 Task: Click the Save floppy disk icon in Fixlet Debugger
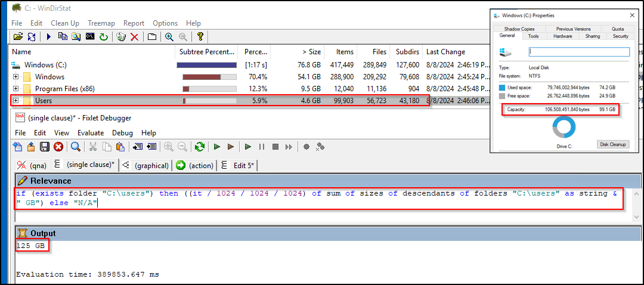(x=45, y=147)
